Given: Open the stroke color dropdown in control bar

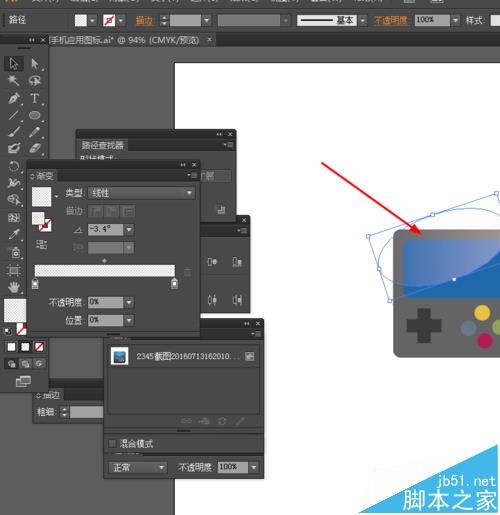Looking at the screenshot, I should tap(121, 20).
